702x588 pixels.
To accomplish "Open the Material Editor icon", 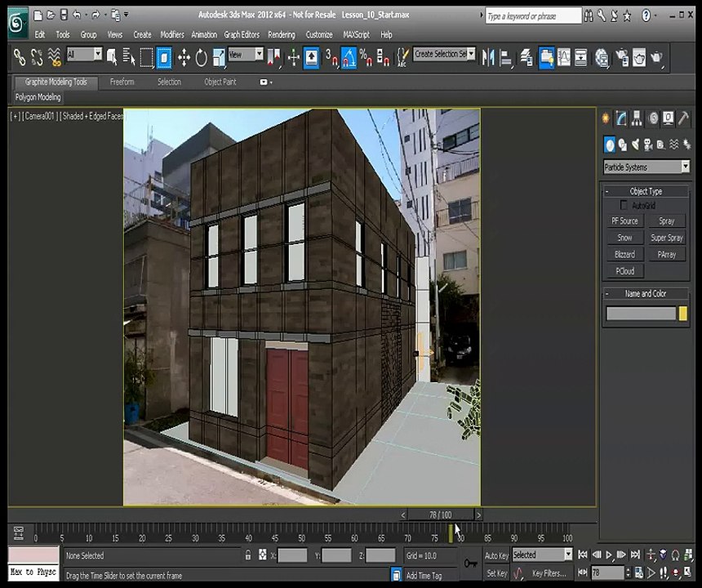I will pyautogui.click(x=602, y=57).
